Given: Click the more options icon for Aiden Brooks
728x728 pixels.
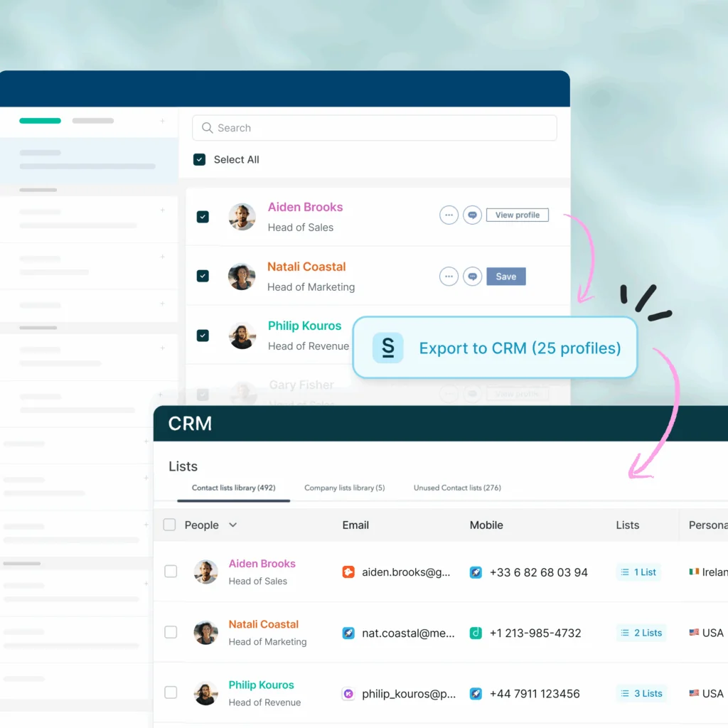Looking at the screenshot, I should coord(449,215).
